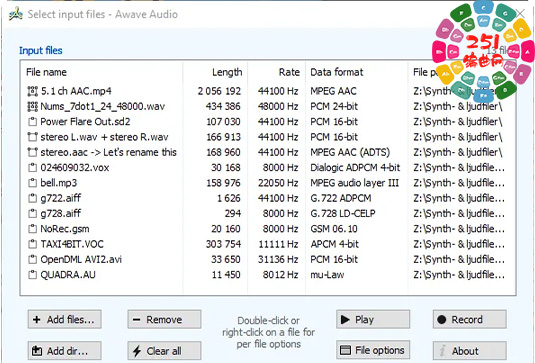Select stereo.aac -> Let's rename this entry
The height and width of the screenshot is (363, 535).
click(109, 153)
